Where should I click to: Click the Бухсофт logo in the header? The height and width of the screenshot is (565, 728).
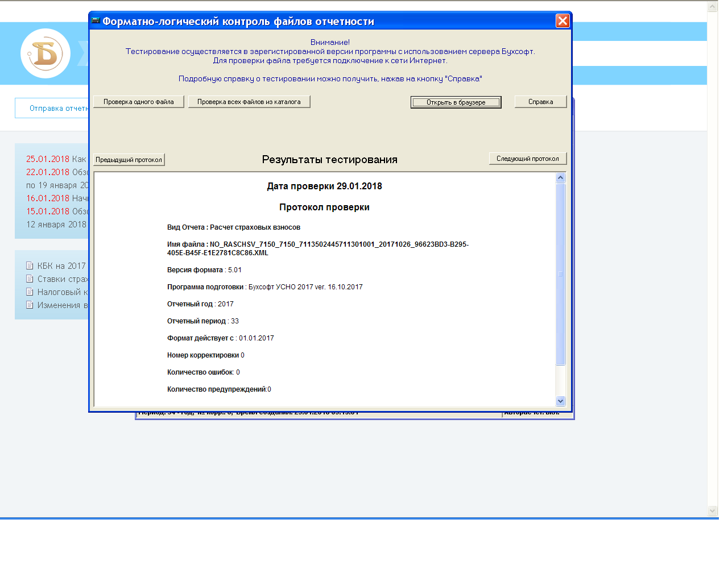coord(45,53)
